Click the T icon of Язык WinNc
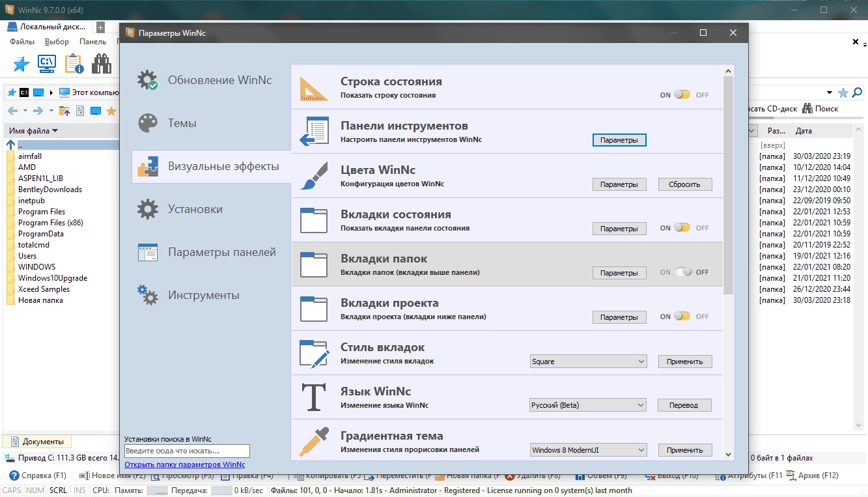Image resolution: width=868 pixels, height=497 pixels. pyautogui.click(x=314, y=397)
